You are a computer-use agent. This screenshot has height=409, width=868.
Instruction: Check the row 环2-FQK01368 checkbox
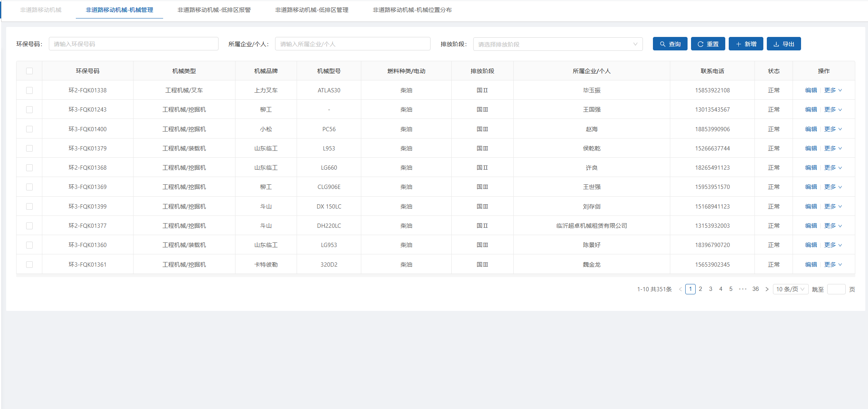(x=29, y=167)
